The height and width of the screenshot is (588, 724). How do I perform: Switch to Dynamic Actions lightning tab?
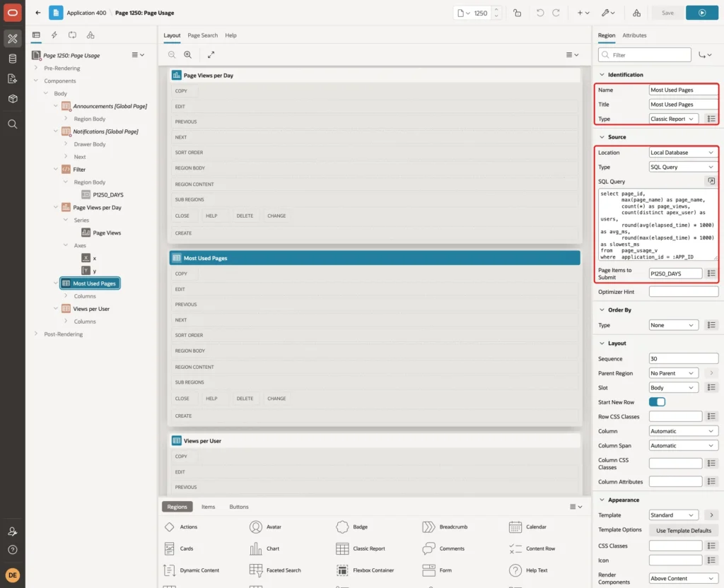click(54, 35)
